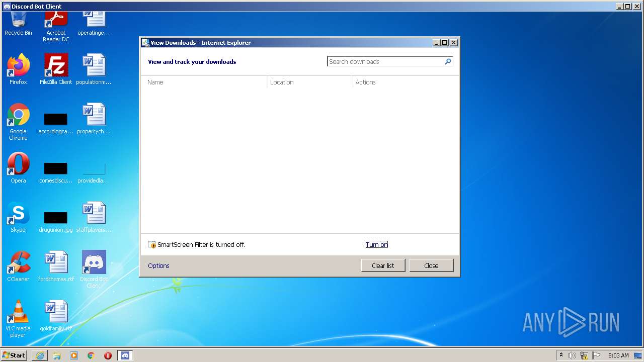The image size is (644, 362).
Task: Launch Google Chrome desktop shortcut
Action: pyautogui.click(x=18, y=122)
